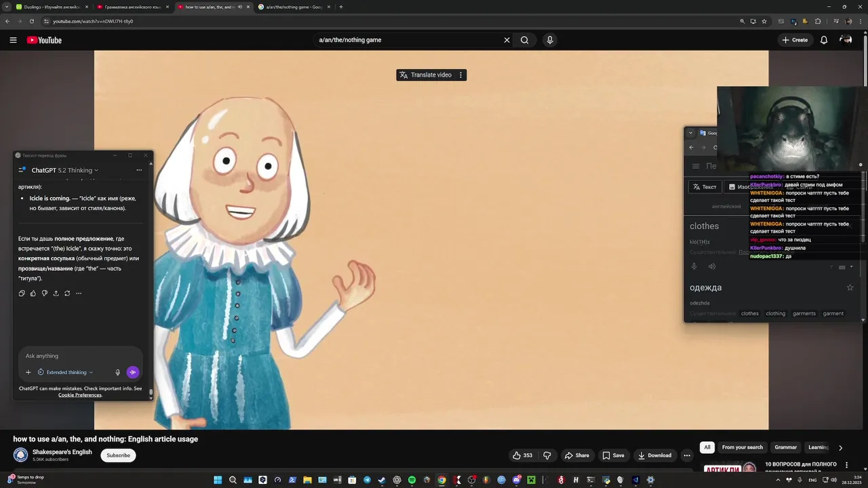Click the garments synonym chip

804,313
